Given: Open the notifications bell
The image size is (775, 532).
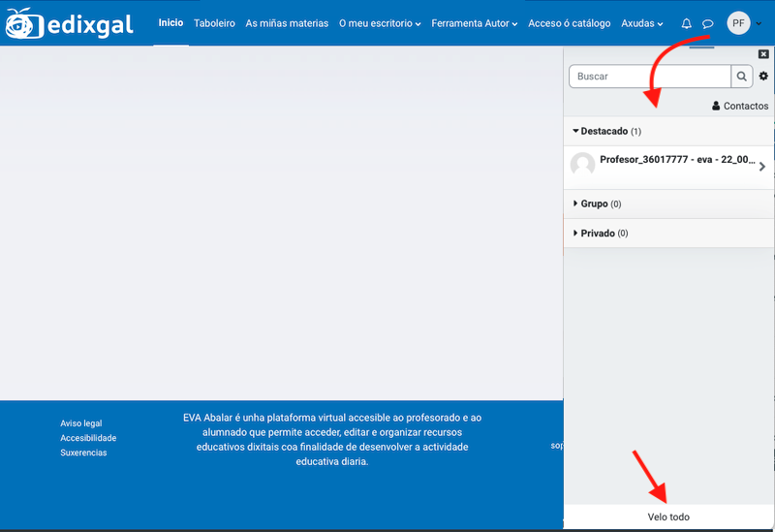Looking at the screenshot, I should tap(687, 23).
